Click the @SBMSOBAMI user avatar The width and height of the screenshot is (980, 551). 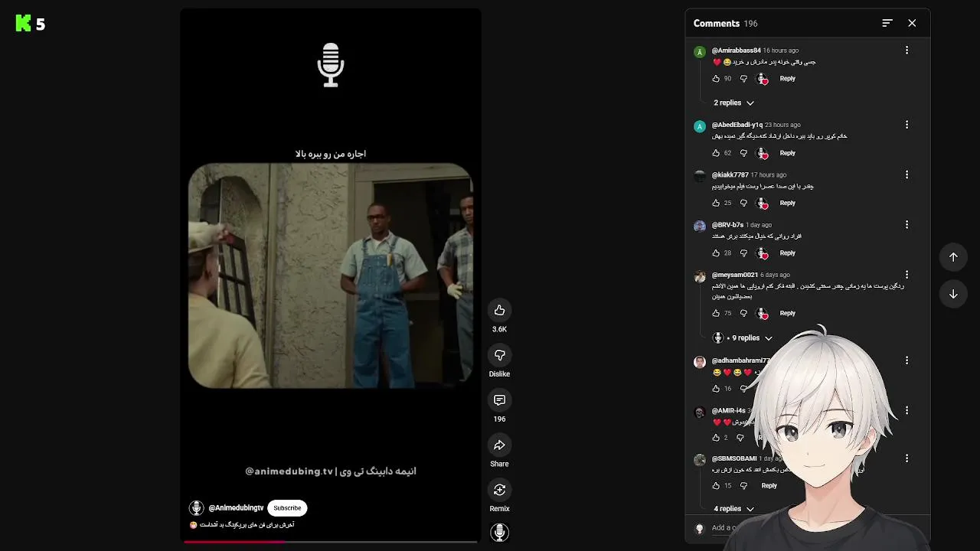pyautogui.click(x=699, y=460)
